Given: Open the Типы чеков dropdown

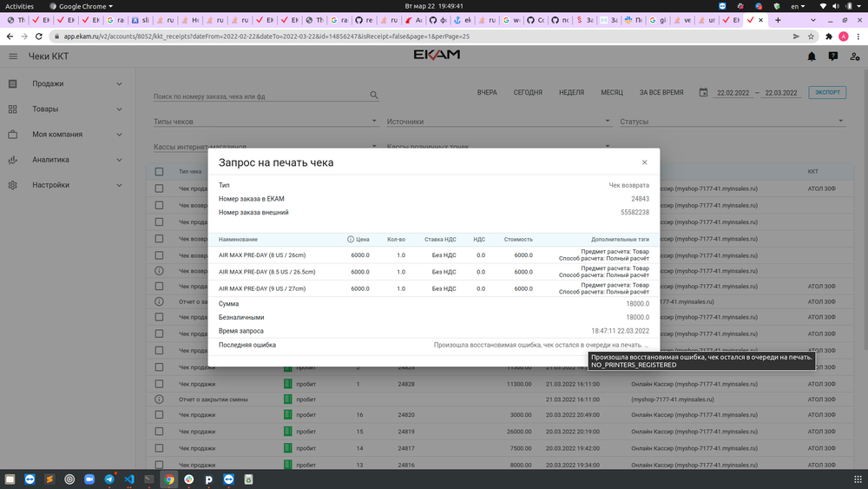Looking at the screenshot, I should tap(265, 122).
